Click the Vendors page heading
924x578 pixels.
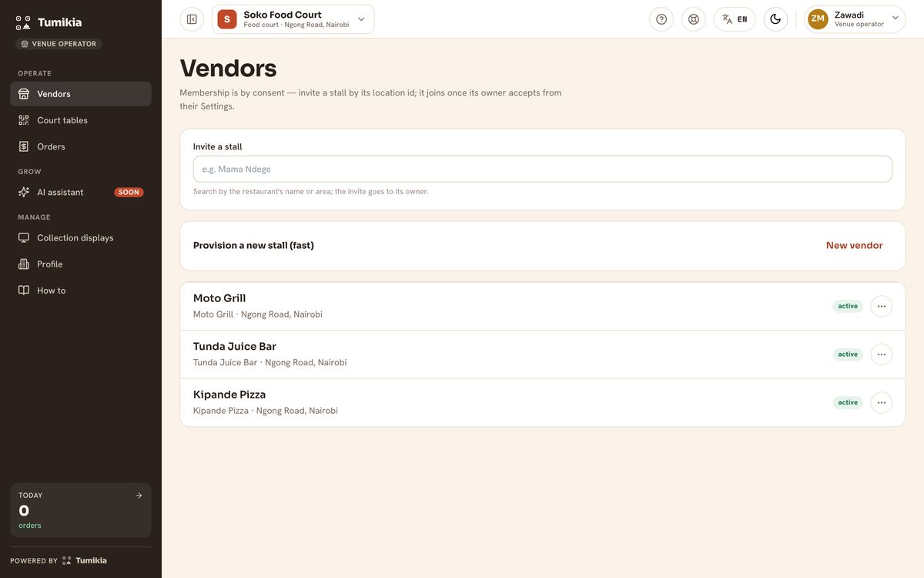tap(228, 68)
